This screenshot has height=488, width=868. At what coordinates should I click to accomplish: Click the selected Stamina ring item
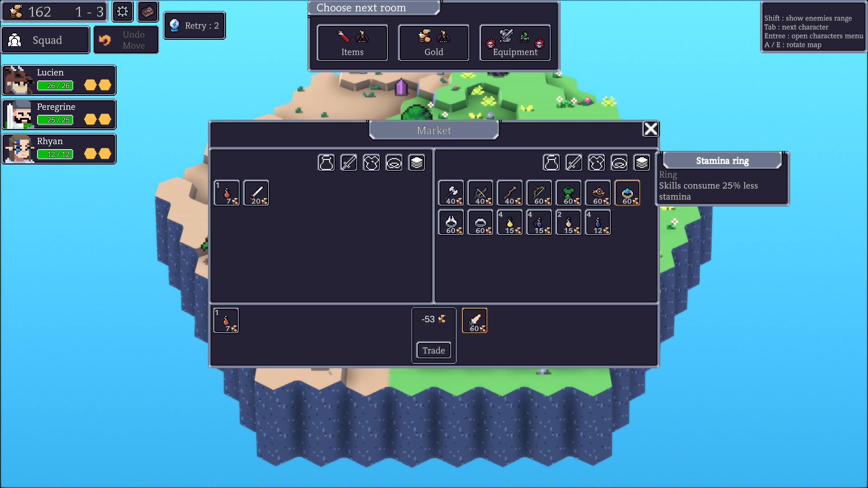(x=627, y=193)
